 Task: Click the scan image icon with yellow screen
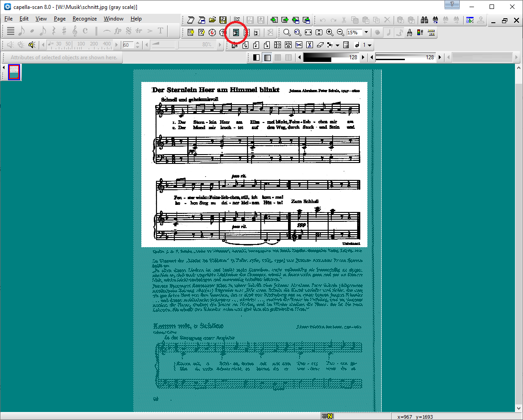(223, 20)
